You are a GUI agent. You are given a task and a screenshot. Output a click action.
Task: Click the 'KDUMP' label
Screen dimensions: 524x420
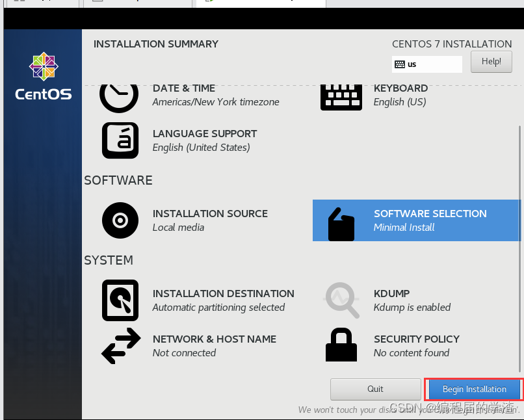[391, 293]
